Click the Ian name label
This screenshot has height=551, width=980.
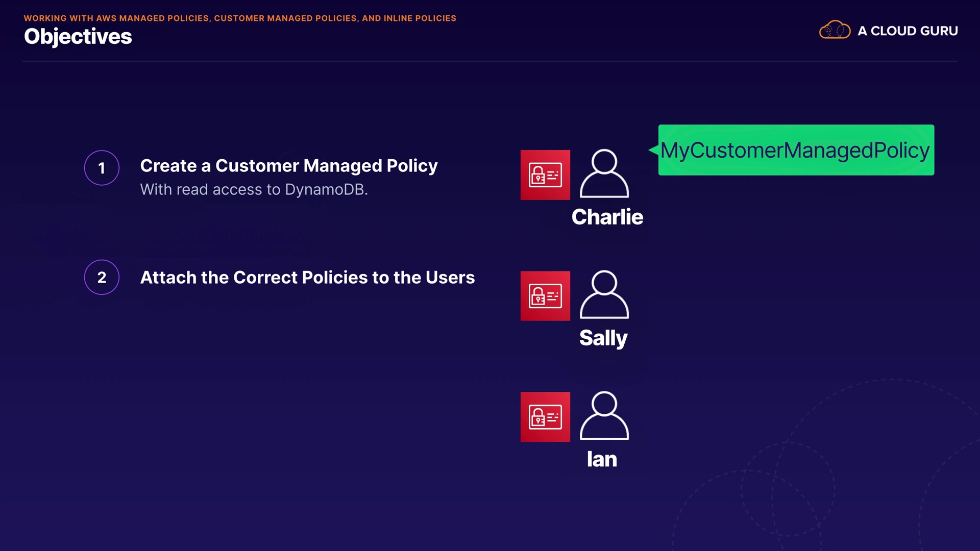click(x=602, y=459)
